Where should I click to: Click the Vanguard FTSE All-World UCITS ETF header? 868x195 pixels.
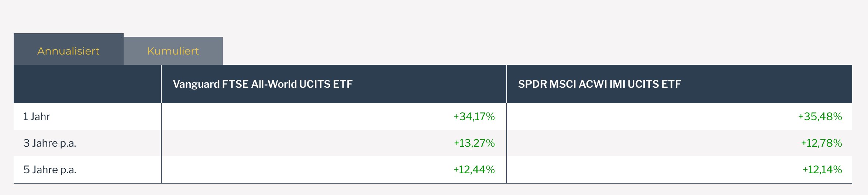point(262,84)
